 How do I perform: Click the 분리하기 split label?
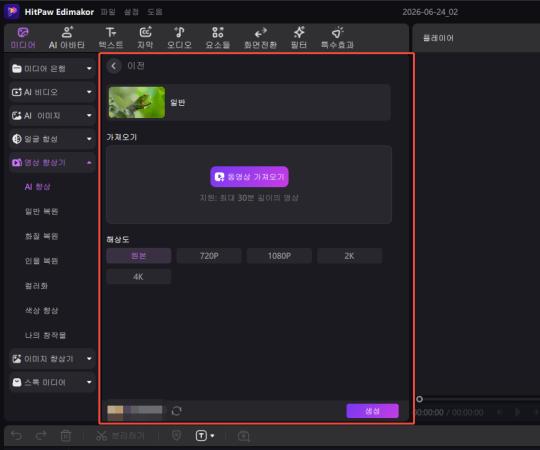click(x=127, y=436)
